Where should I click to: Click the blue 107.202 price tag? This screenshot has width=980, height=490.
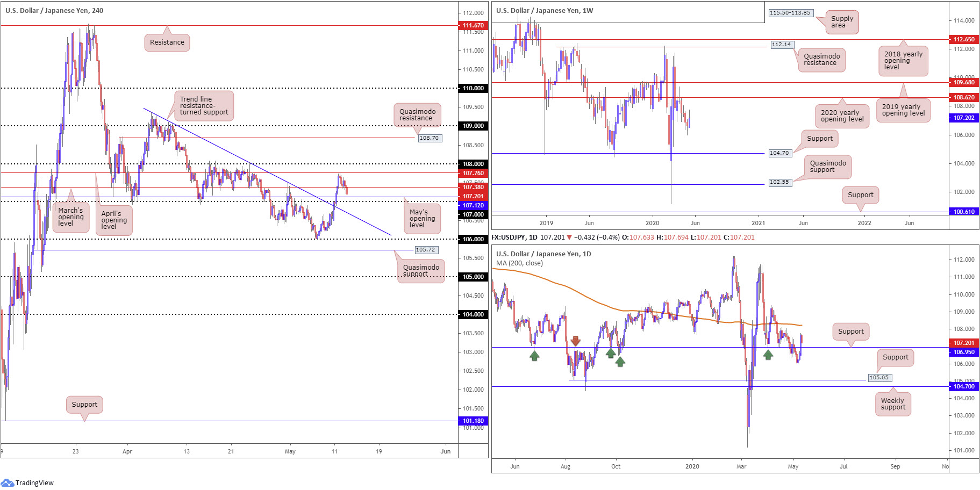pos(964,118)
